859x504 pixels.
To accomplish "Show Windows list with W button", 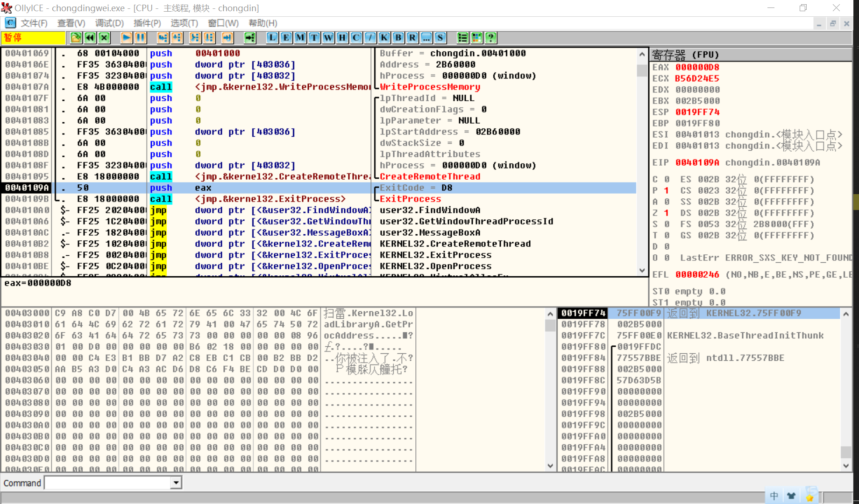I will (x=328, y=38).
